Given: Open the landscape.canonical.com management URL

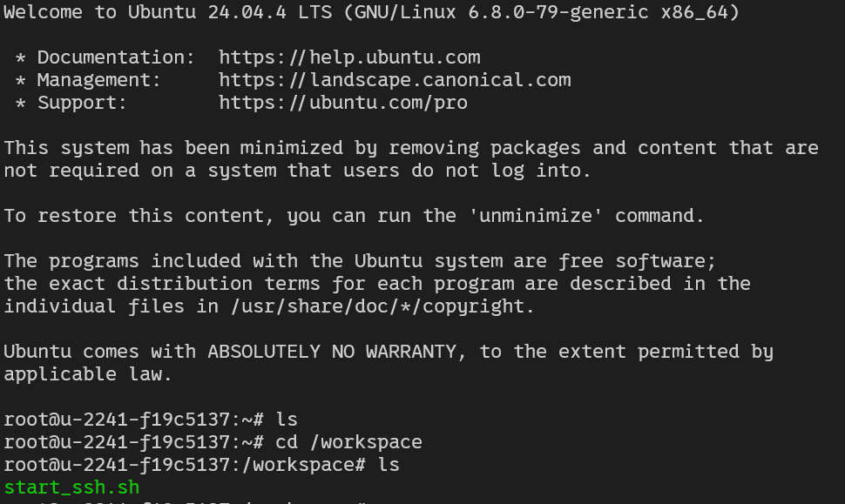Looking at the screenshot, I should coord(395,80).
